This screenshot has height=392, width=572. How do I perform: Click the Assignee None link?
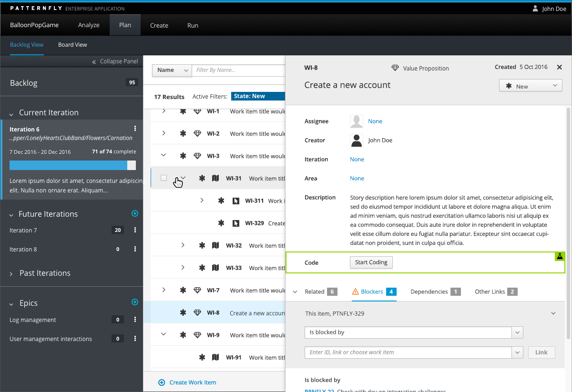(x=375, y=121)
